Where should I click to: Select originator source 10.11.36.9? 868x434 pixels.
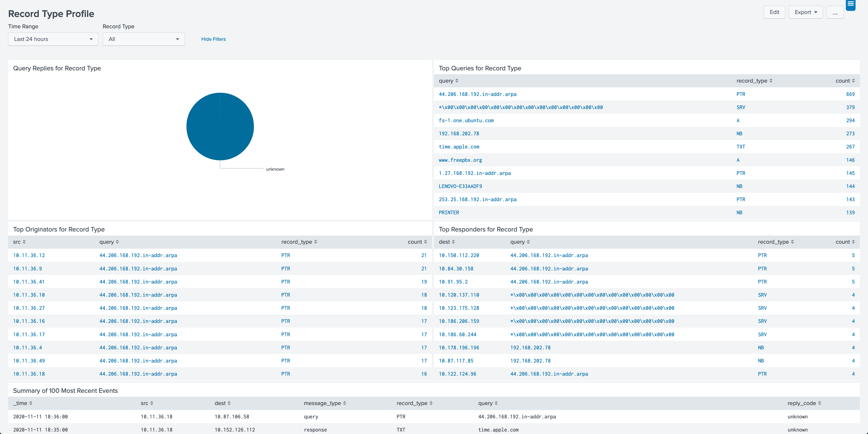28,269
